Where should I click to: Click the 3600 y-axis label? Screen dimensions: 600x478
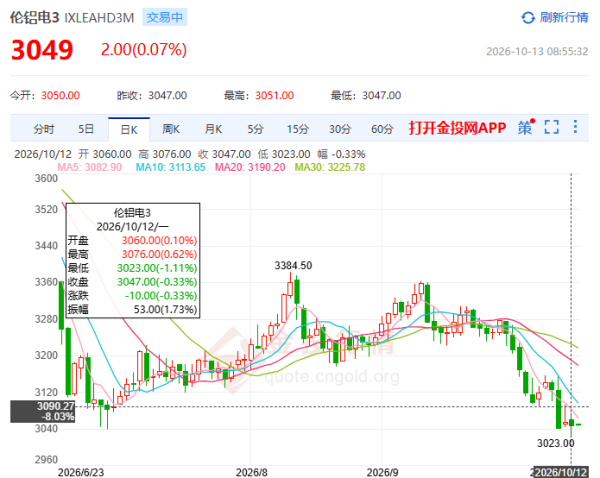(x=46, y=179)
